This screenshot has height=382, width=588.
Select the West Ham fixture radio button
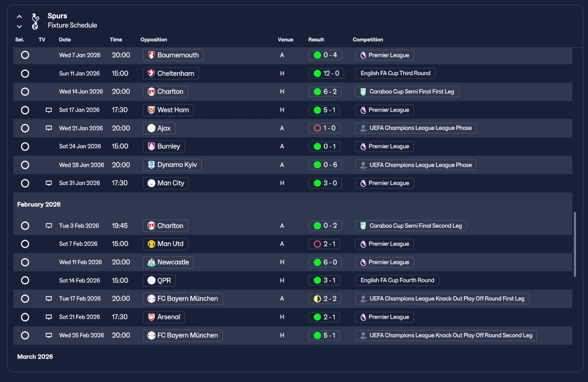(x=25, y=110)
